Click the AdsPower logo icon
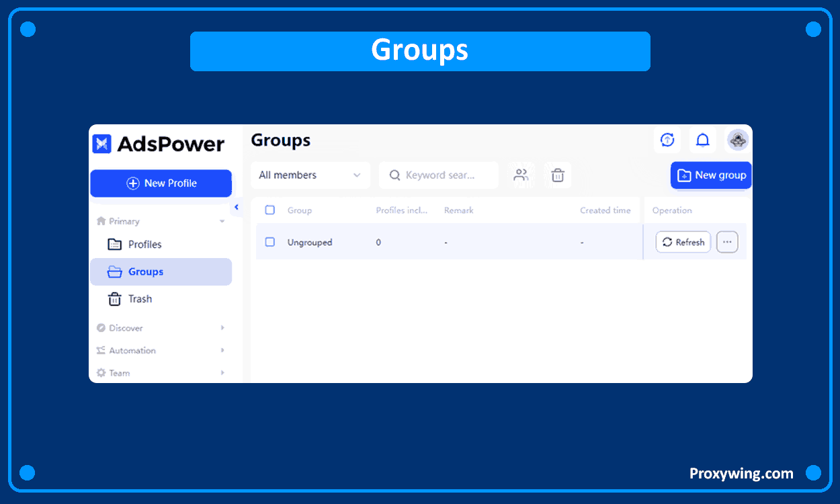 (x=102, y=144)
